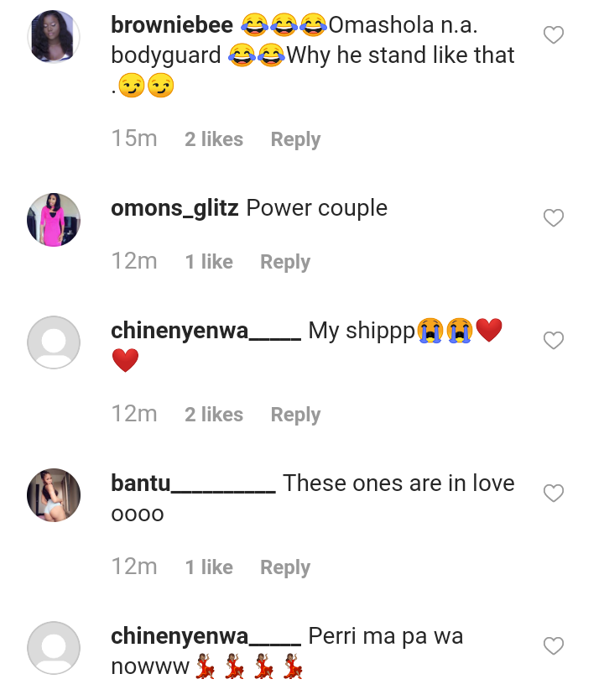Open browniebee's profile picture
This screenshot has height=700, width=604.
point(54,36)
